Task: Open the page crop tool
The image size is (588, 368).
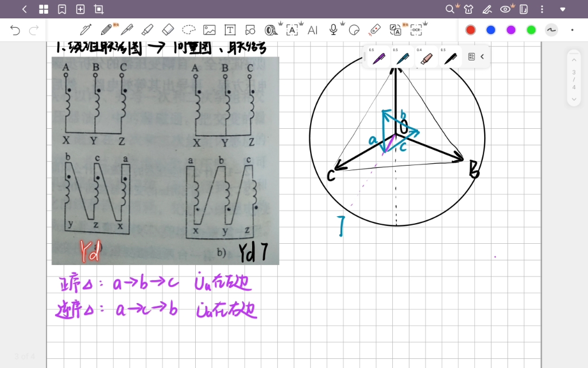Action: coord(99,9)
